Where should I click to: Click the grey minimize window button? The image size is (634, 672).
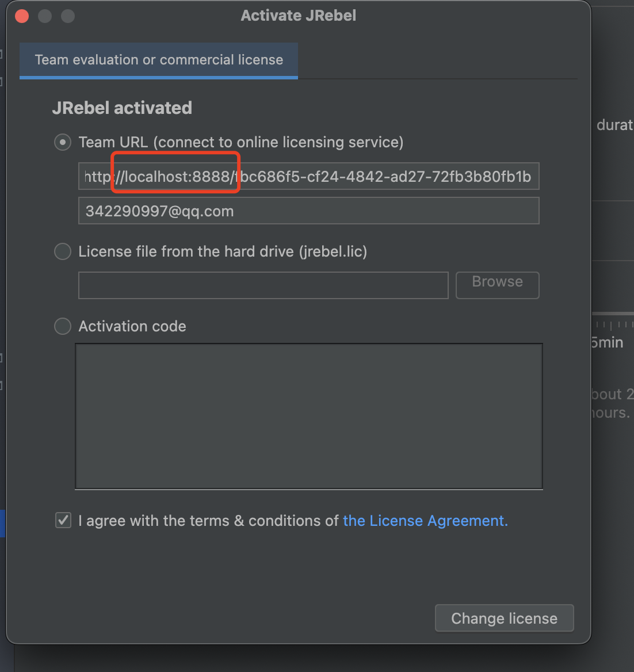pos(45,16)
